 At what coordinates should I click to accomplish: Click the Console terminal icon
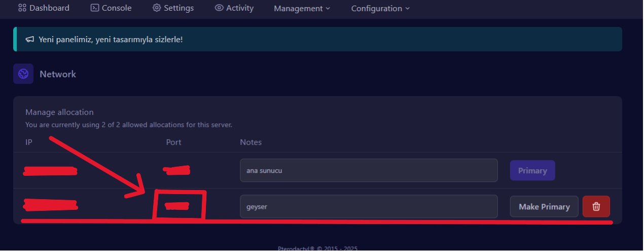click(x=95, y=8)
